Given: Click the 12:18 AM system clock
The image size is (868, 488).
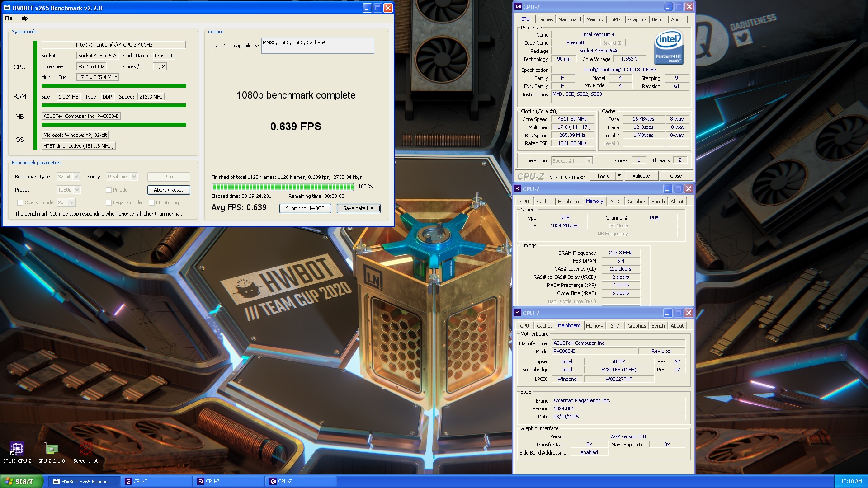Looking at the screenshot, I should click(851, 482).
